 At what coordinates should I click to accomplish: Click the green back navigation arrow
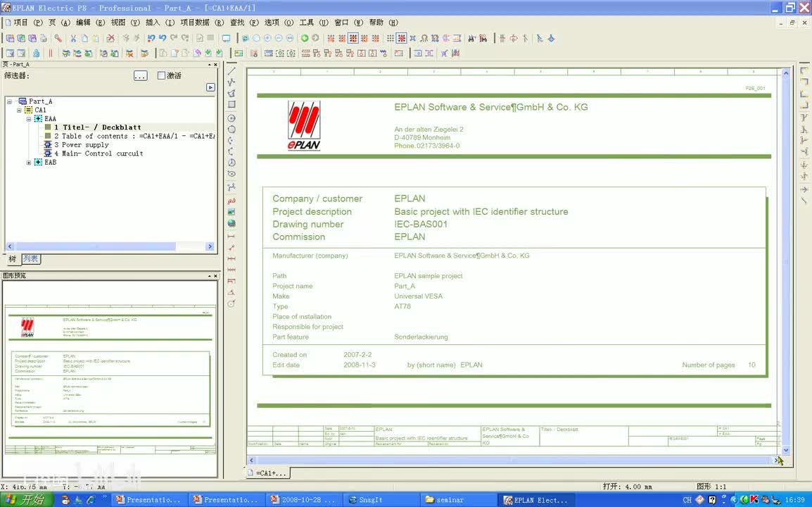point(305,38)
